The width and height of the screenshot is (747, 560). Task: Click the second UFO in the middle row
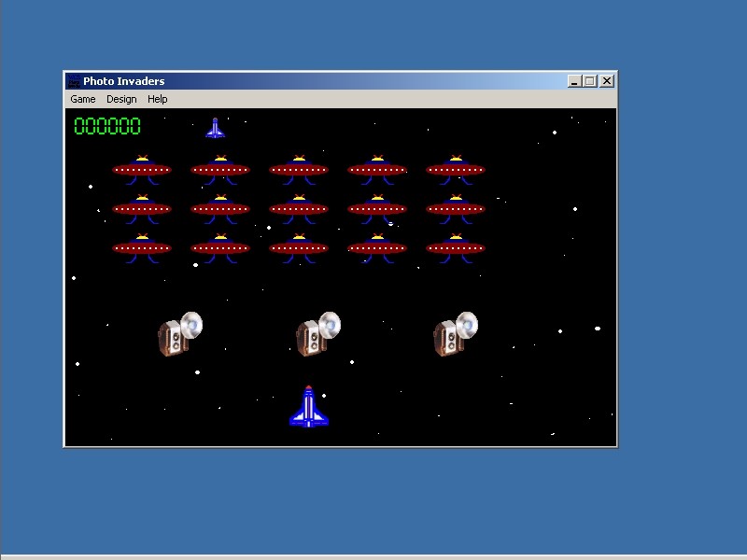(220, 208)
